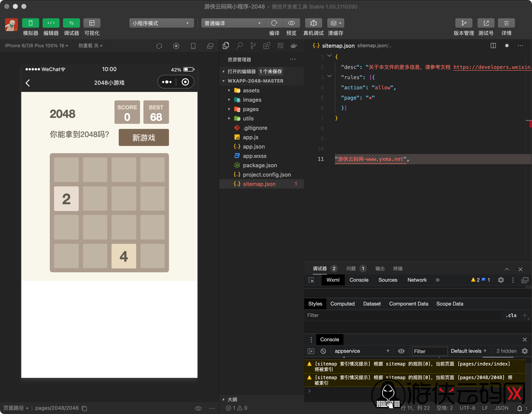This screenshot has height=414, width=532.
Task: Click the preview eye icon
Action: click(x=291, y=23)
